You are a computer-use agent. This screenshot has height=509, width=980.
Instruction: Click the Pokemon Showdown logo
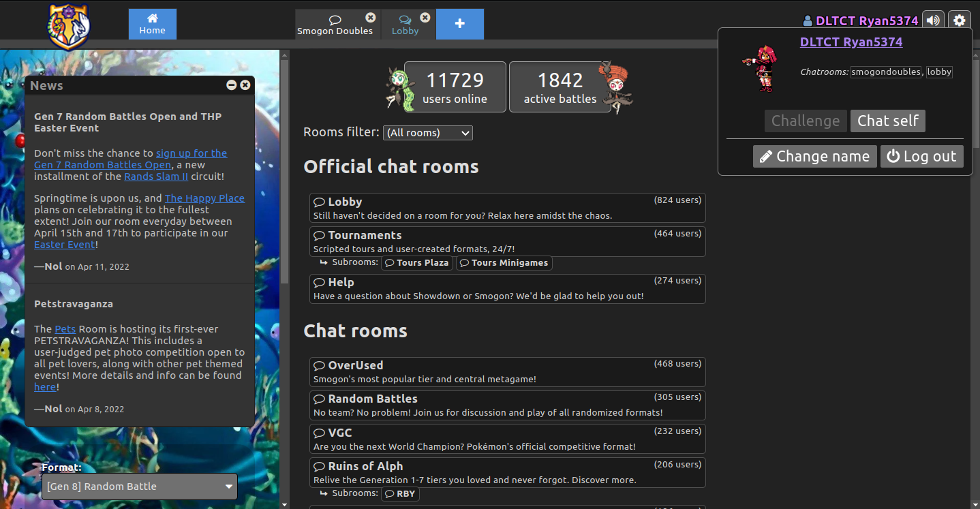68,26
